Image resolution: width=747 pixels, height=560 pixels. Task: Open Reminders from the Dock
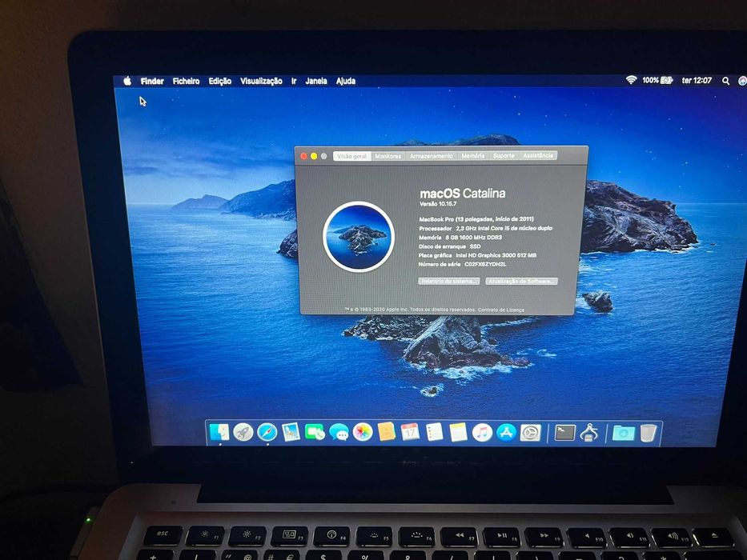click(x=434, y=432)
